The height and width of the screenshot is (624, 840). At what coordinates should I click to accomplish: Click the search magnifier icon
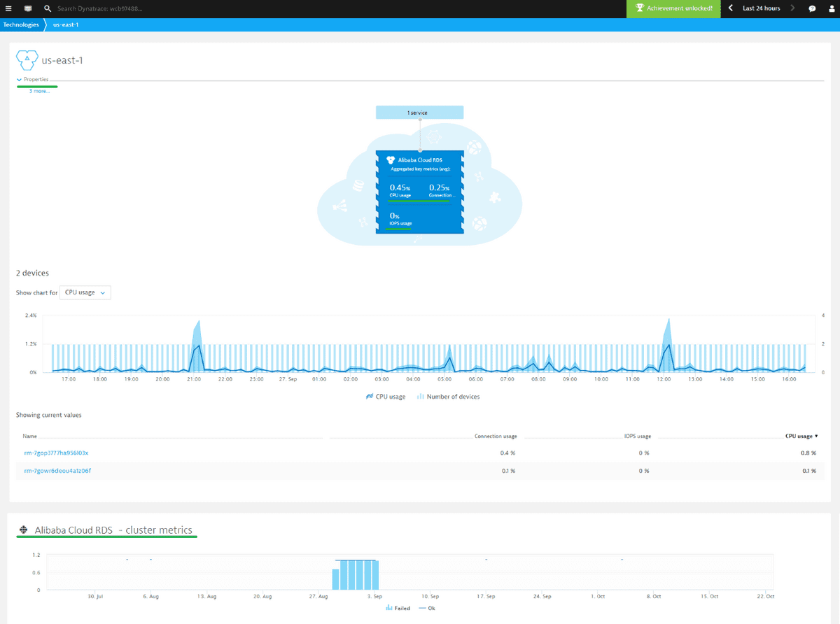[47, 8]
